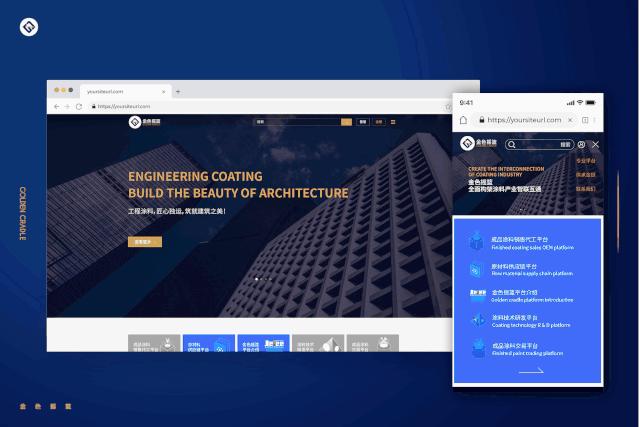
Task: Tap the home icon in mobile browser
Action: [x=463, y=120]
